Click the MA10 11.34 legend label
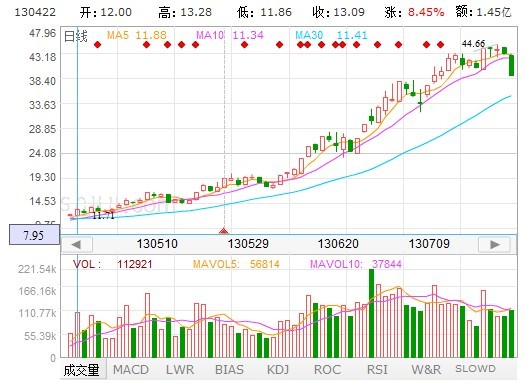527x390 pixels. tap(230, 35)
